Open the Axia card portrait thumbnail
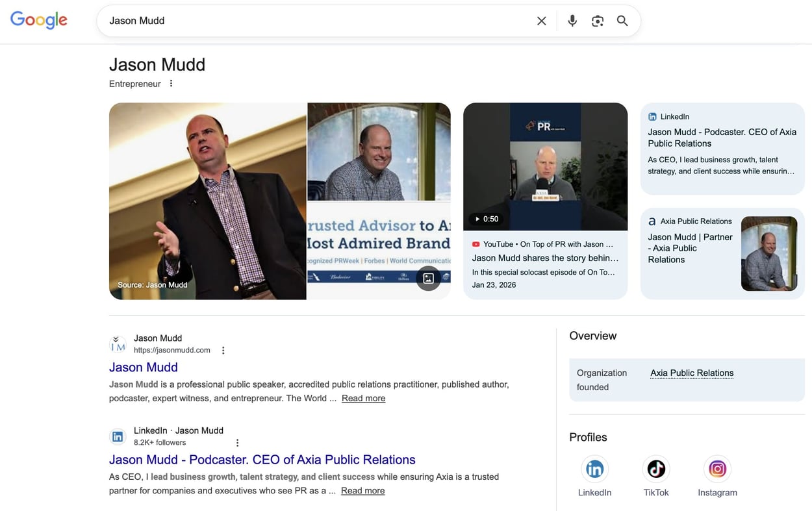Image resolution: width=812 pixels, height=511 pixels. point(769,253)
